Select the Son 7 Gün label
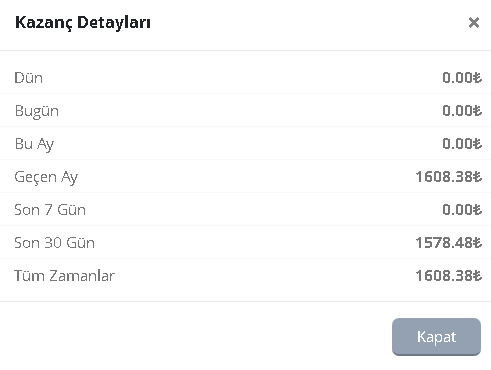The height and width of the screenshot is (370, 491). pyautogui.click(x=50, y=210)
